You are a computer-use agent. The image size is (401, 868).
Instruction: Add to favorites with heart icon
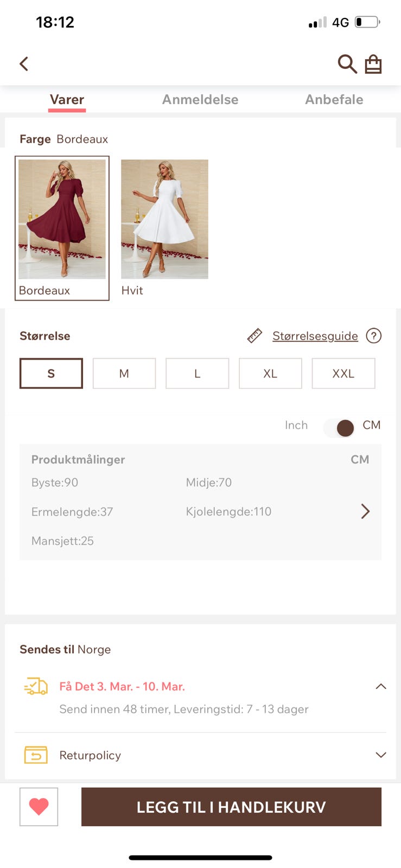pos(39,807)
